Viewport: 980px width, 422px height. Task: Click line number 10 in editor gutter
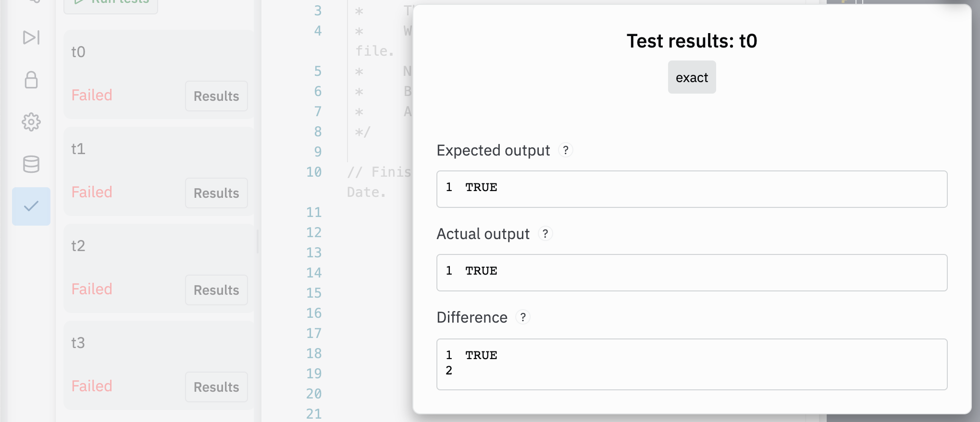(314, 172)
